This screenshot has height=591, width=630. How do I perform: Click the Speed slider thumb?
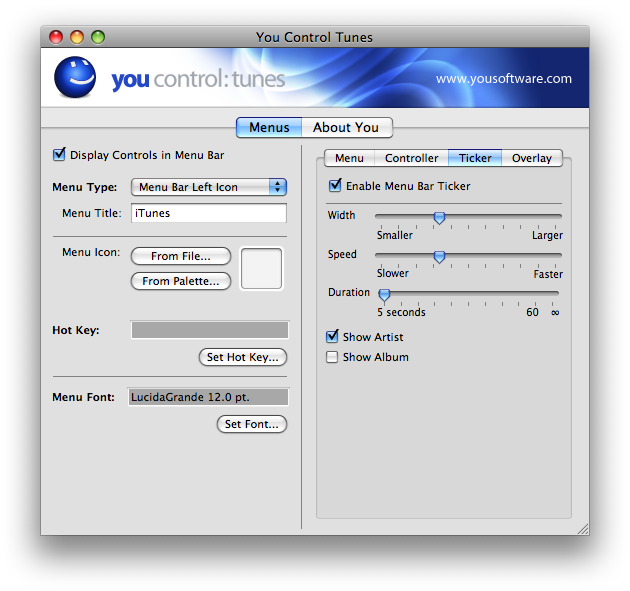point(440,257)
